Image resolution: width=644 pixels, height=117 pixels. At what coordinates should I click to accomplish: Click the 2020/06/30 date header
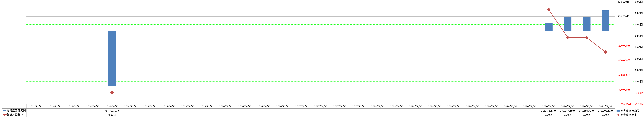pyautogui.click(x=549, y=107)
